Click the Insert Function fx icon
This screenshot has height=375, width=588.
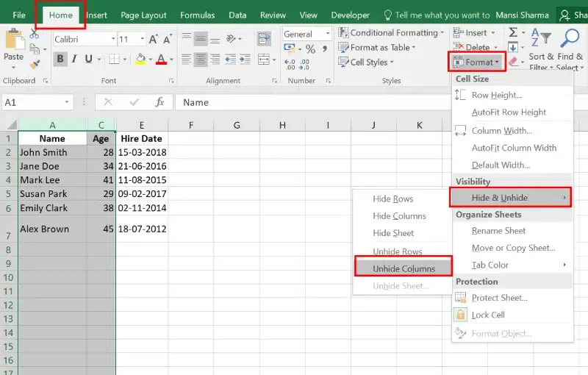(x=159, y=102)
